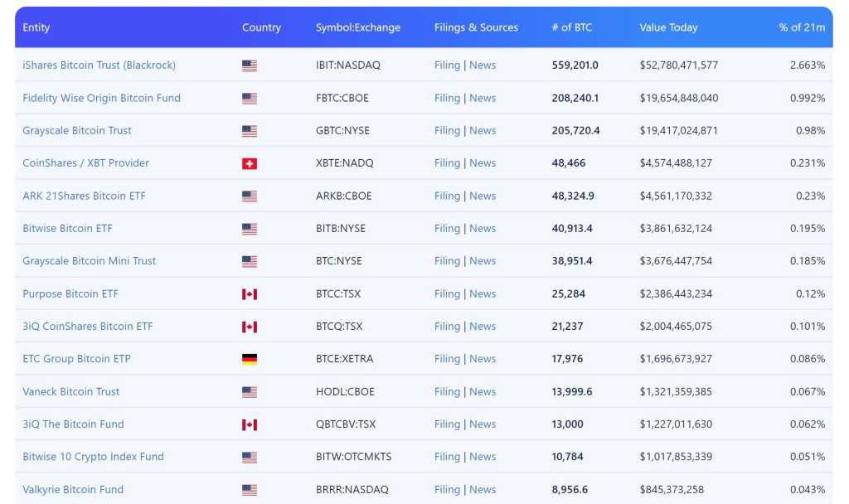
Task: Click the US flag beside iShares Bitcoin Trust
Action: click(249, 65)
